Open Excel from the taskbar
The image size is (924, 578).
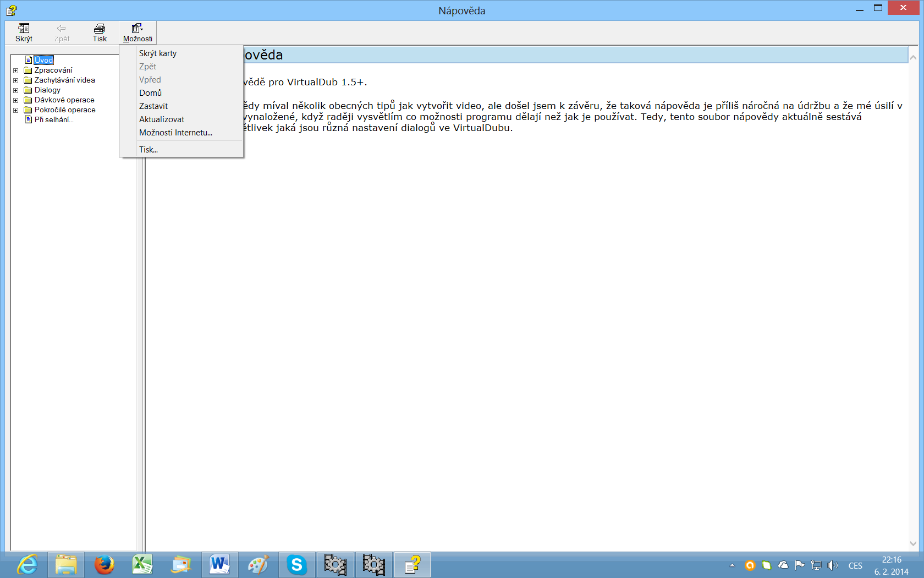[x=142, y=565]
